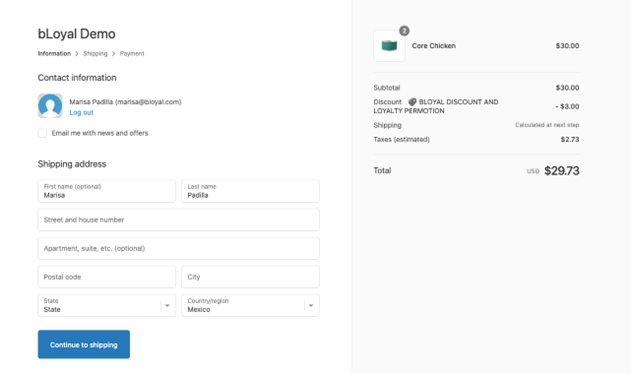The height and width of the screenshot is (373, 631).
Task: Open the Country/region dropdown
Action: [250, 305]
